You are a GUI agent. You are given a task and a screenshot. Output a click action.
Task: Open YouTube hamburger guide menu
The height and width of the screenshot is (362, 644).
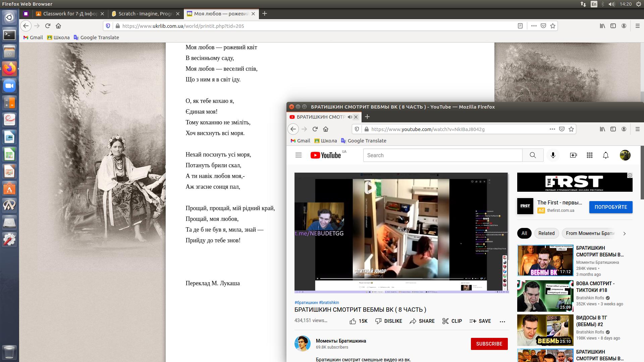[x=299, y=155]
